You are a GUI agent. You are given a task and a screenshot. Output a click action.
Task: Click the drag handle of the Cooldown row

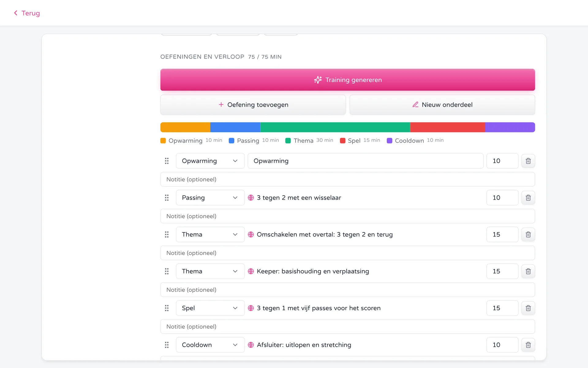pos(167,345)
